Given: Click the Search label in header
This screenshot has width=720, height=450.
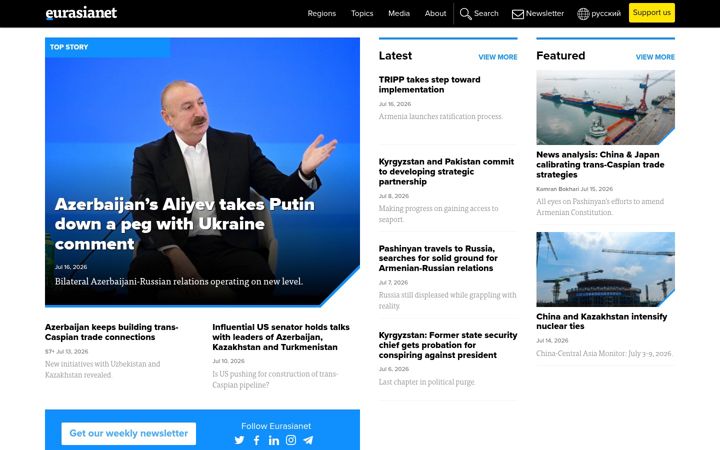Looking at the screenshot, I should 486,13.
